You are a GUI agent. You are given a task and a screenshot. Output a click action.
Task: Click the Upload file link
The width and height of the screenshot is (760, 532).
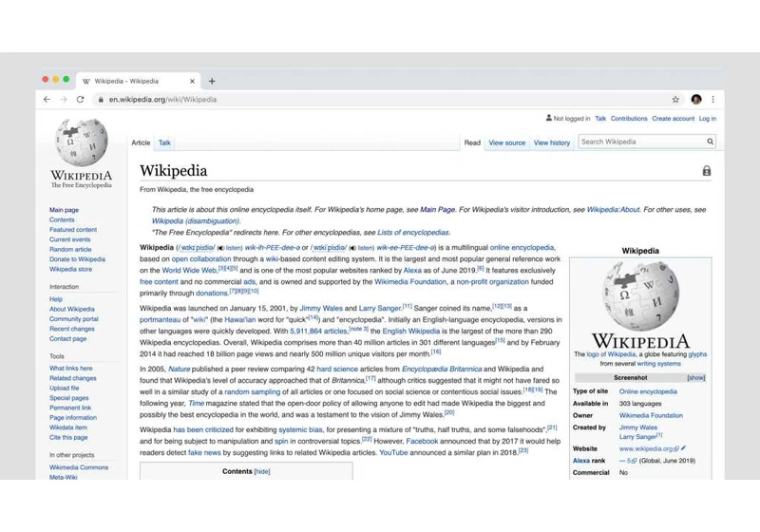click(x=64, y=389)
